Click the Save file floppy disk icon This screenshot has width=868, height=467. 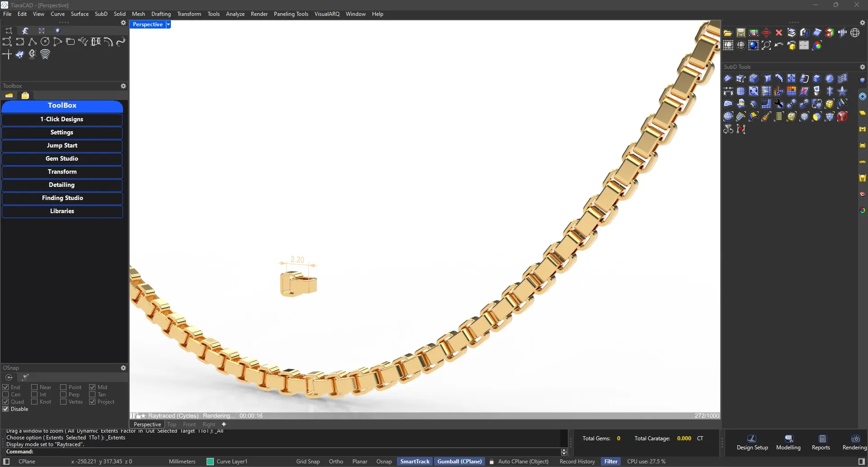click(x=741, y=33)
